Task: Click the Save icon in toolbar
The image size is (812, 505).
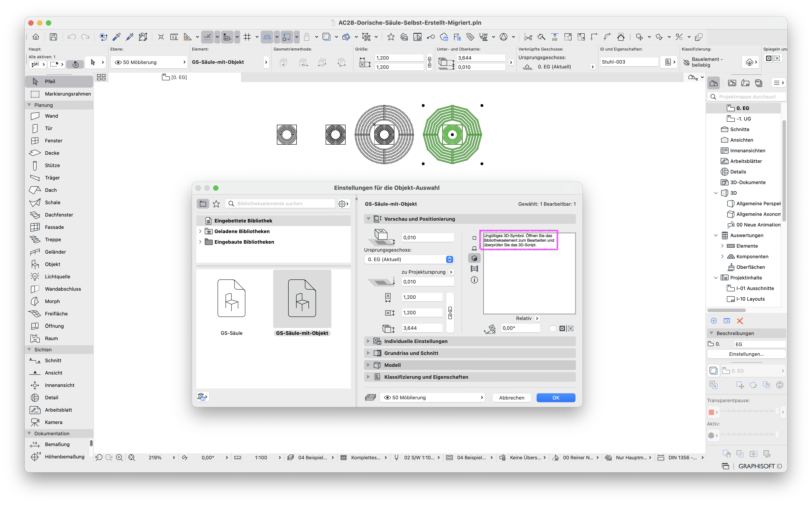Action: coord(53,37)
